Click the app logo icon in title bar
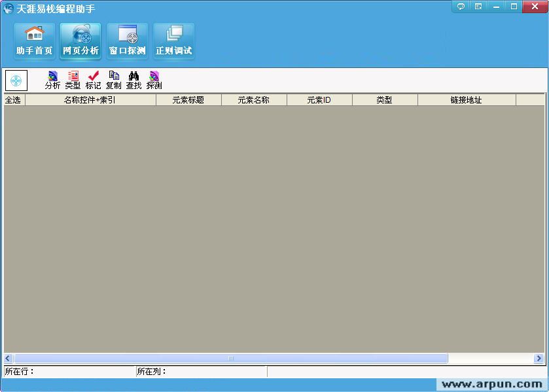 pos(9,9)
